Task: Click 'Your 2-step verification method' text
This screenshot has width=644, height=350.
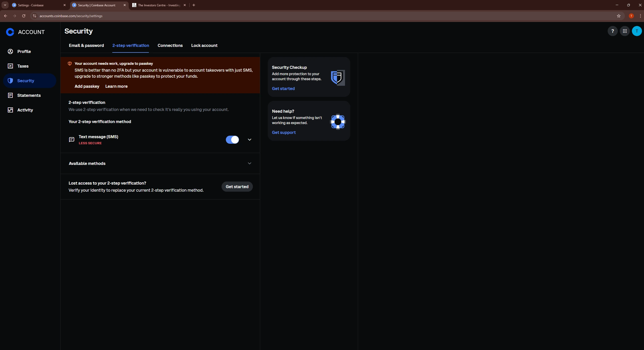Action: point(100,122)
